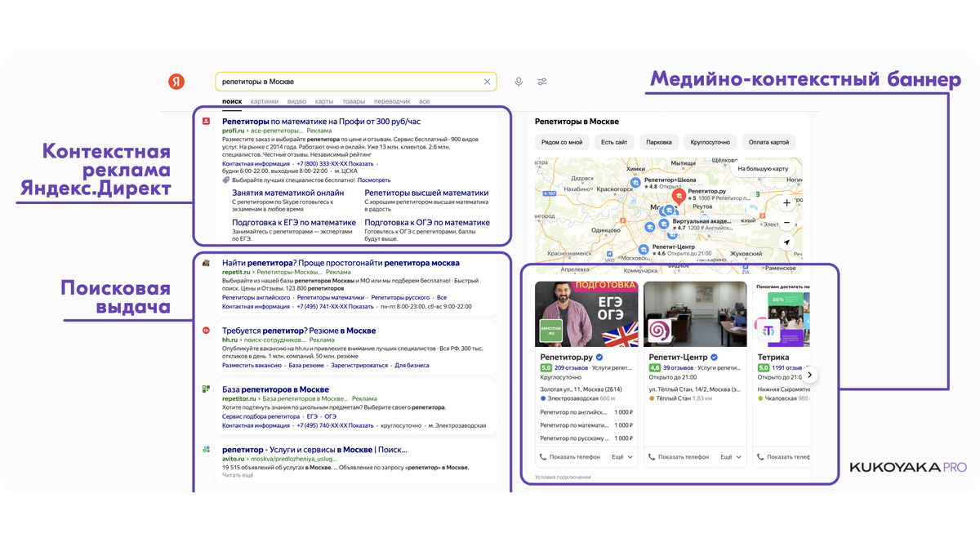This screenshot has width=980, height=551.
Task: Click the red Репетитор.ру map pin
Action: coord(678,196)
